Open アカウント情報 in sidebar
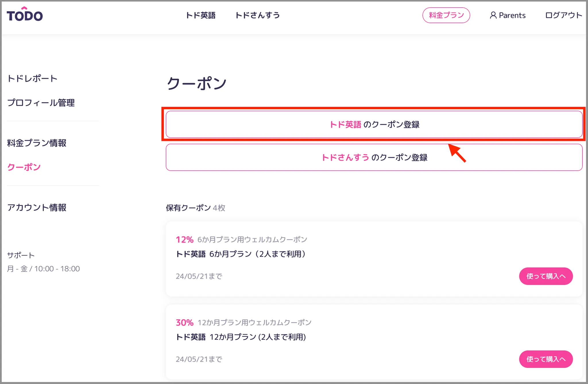The width and height of the screenshot is (588, 384). [x=37, y=207]
